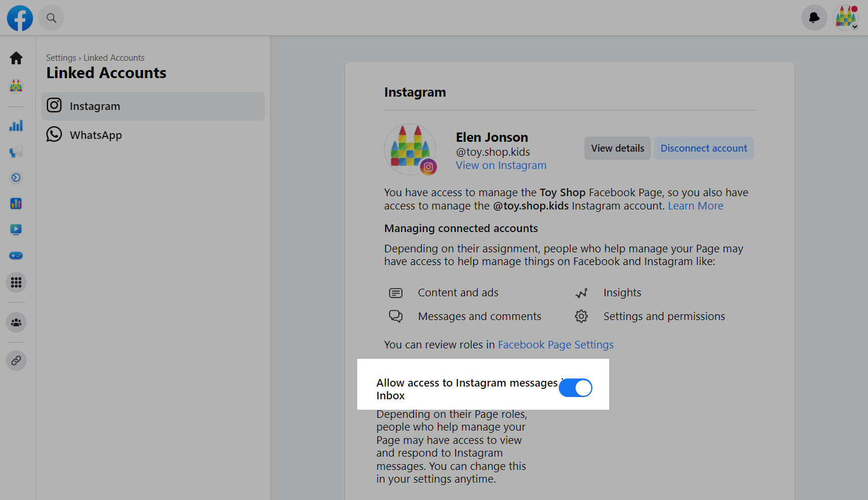Click the video play sidebar icon
This screenshot has width=868, height=500.
pos(16,230)
